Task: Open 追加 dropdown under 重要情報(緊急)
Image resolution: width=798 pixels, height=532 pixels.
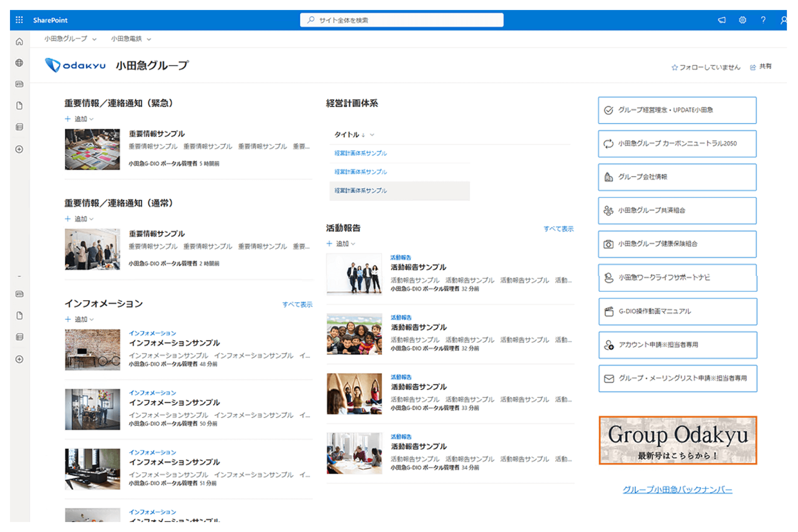Action: pyautogui.click(x=80, y=119)
